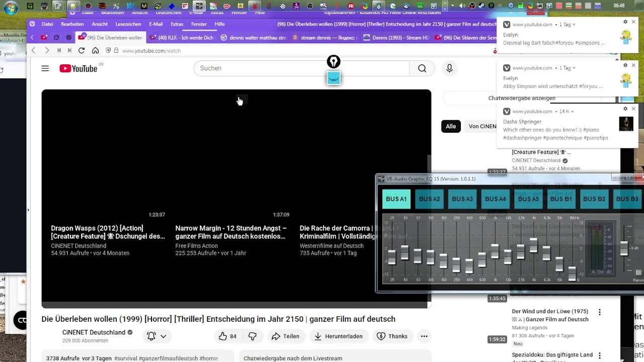Open the Datei menu
The width and height of the screenshot is (644, 362).
point(47,24)
